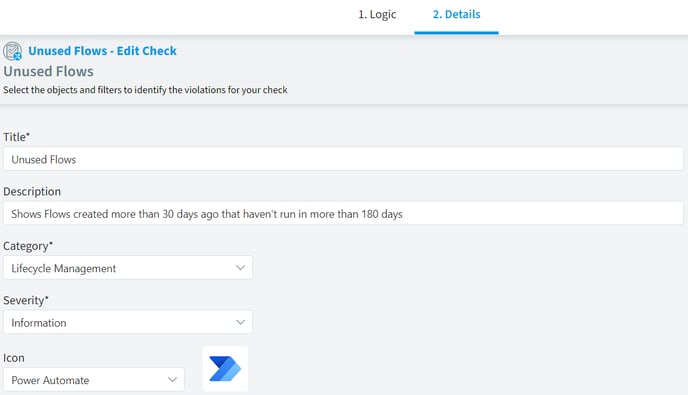
Task: Click the Severity dropdown chevron arrow
Action: pos(240,322)
